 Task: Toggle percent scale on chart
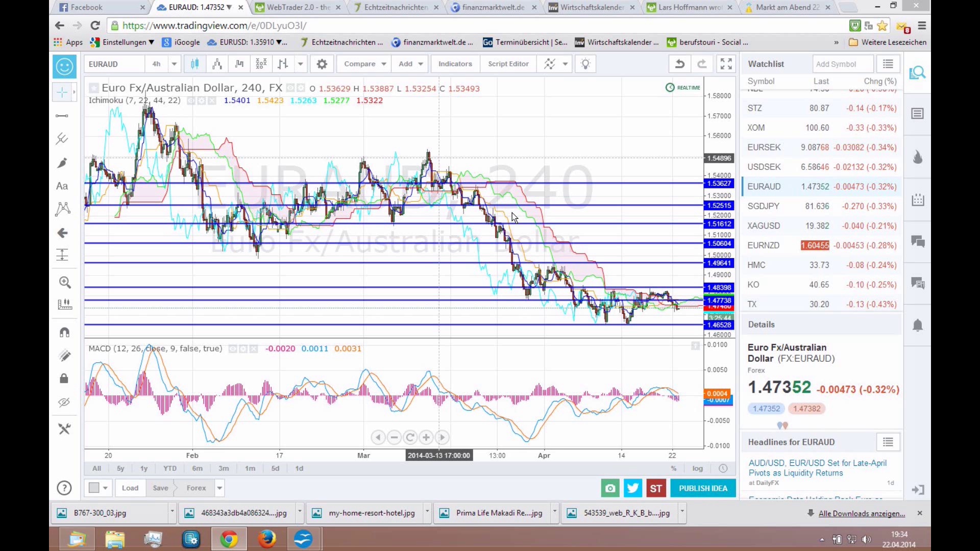click(x=673, y=468)
